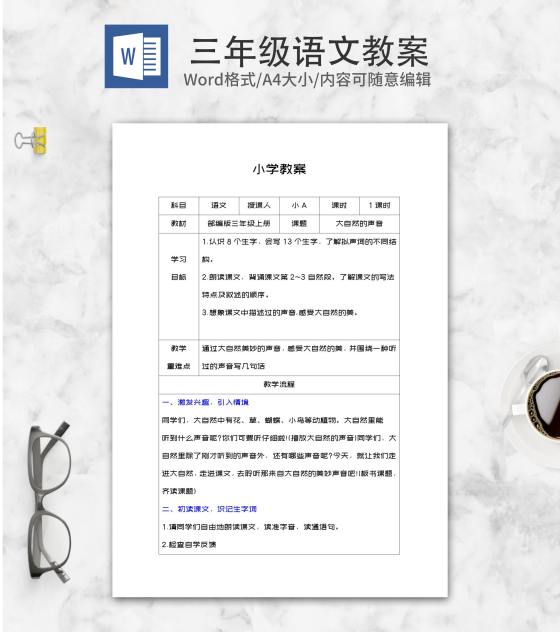Screen dimensions: 560x632
Task: Click the blue heading "一、激发兴趣，引入情境"
Action: pyautogui.click(x=205, y=402)
